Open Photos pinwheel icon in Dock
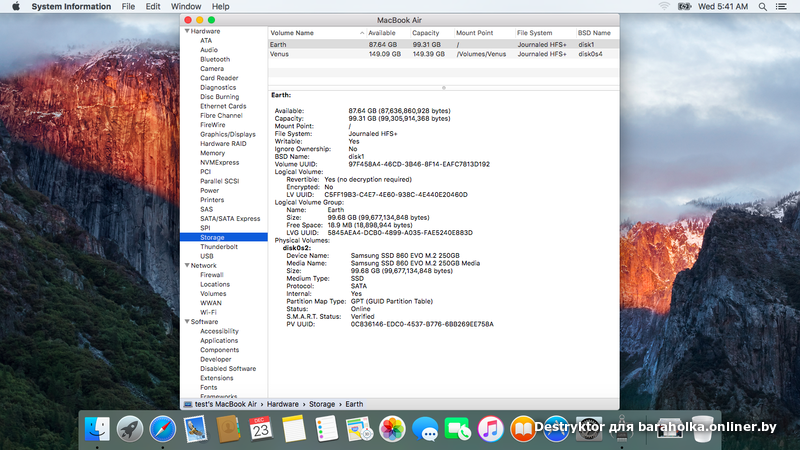Screen dimensions: 800x450 [x=392, y=429]
